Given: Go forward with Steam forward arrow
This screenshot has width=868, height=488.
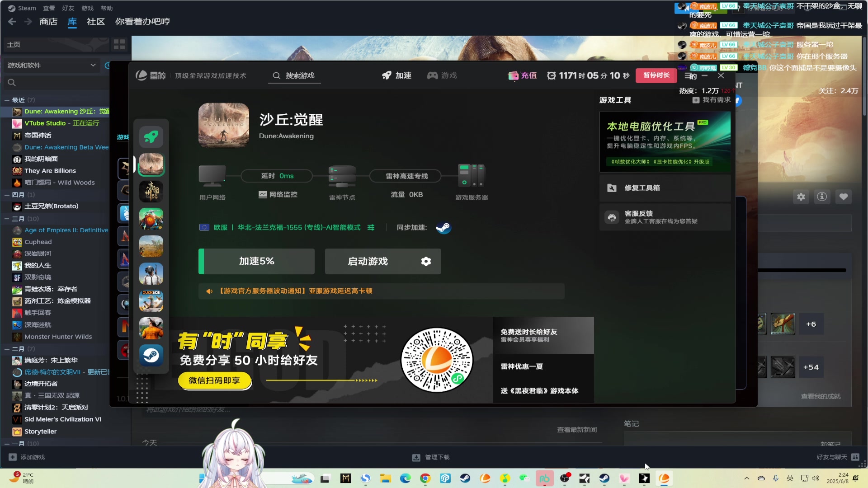Looking at the screenshot, I should coord(28,22).
